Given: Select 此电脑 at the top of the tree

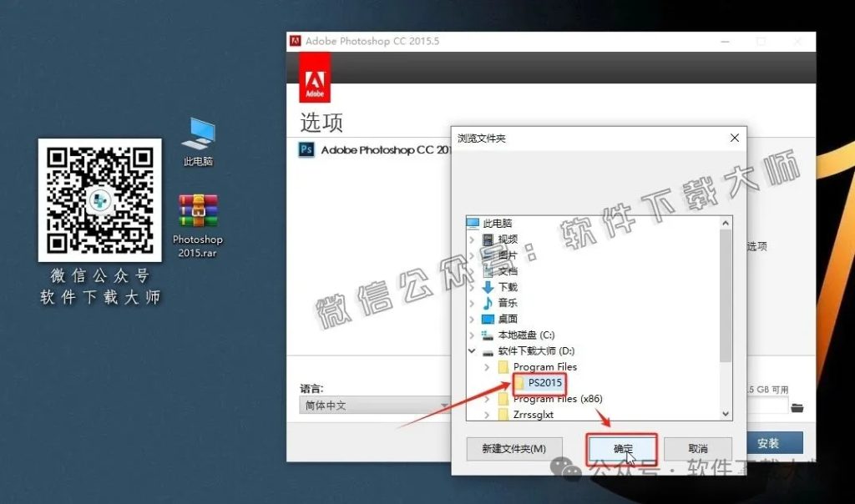Looking at the screenshot, I should tap(498, 222).
